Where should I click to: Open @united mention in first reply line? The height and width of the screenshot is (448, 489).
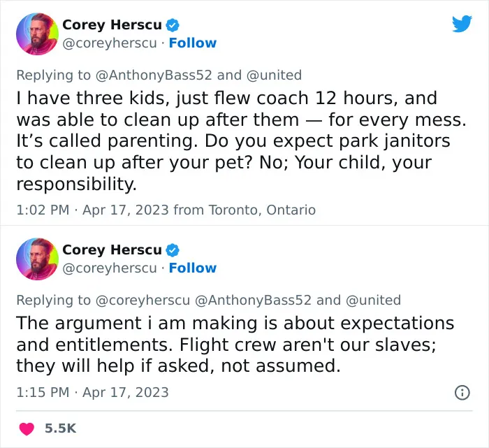[x=274, y=75]
